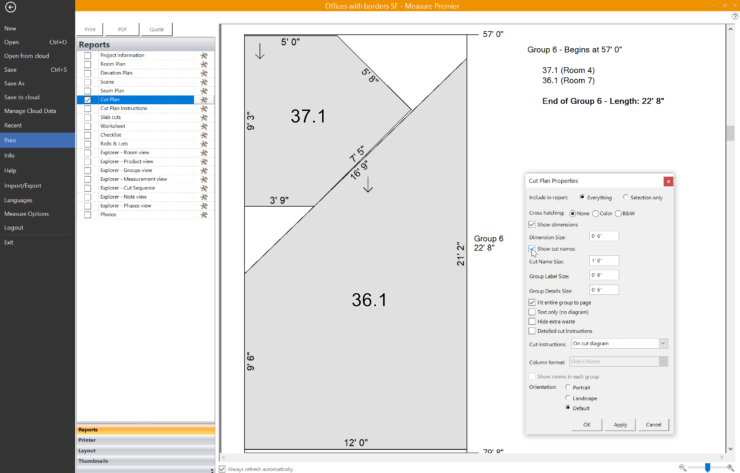This screenshot has height=473, width=740.
Task: Click the Quote button
Action: tap(157, 29)
